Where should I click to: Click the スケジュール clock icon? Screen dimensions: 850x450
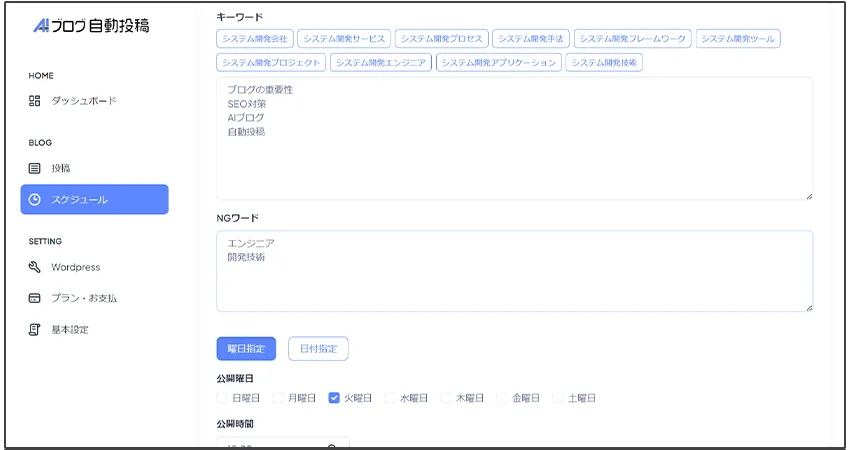coord(35,200)
